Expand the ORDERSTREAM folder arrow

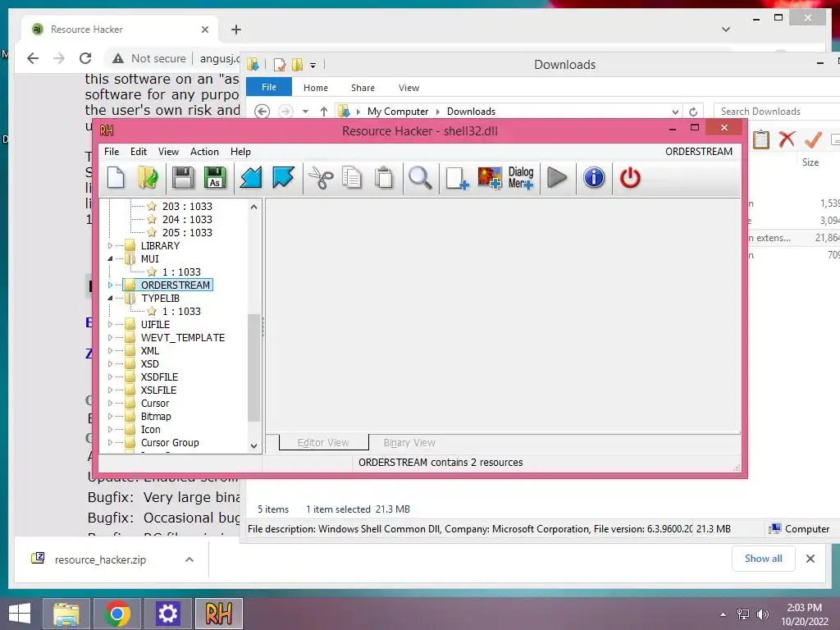(x=111, y=285)
